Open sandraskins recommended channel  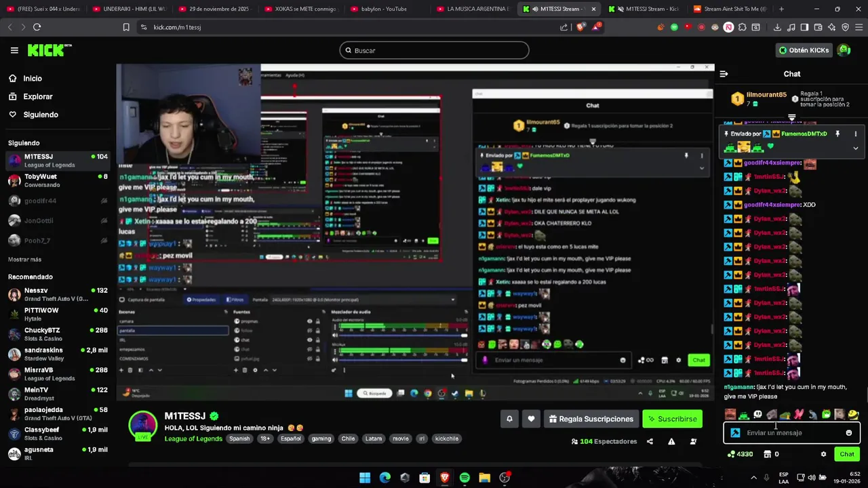tap(58, 354)
